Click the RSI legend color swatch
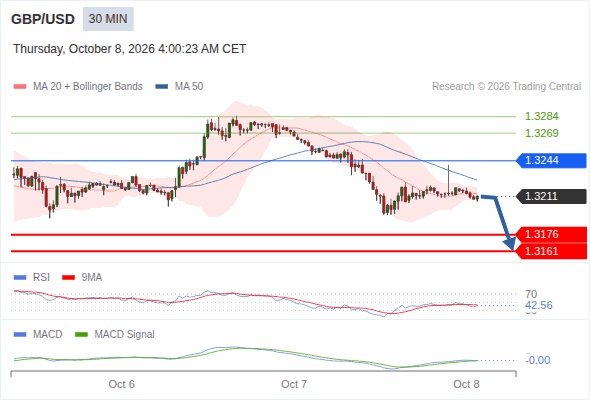Viewport: 590px width, 400px height. click(x=20, y=278)
